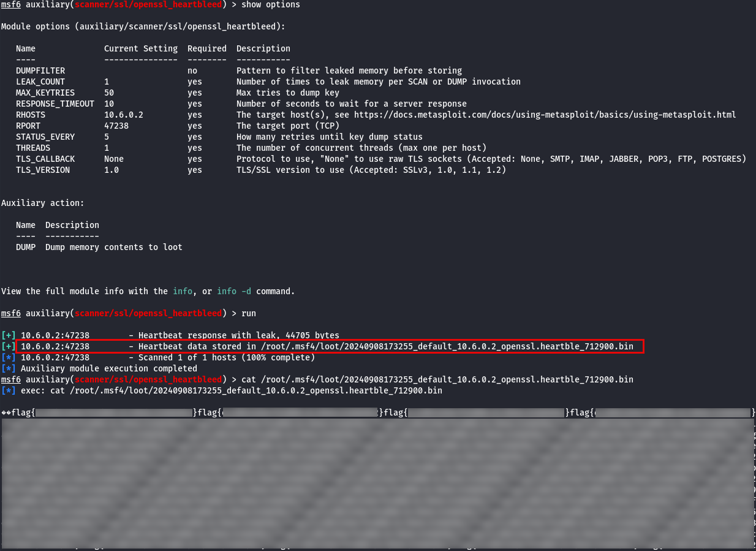Select RESPONSE_TIMEOUT in options table
This screenshot has height=551, width=756.
pyautogui.click(x=55, y=104)
